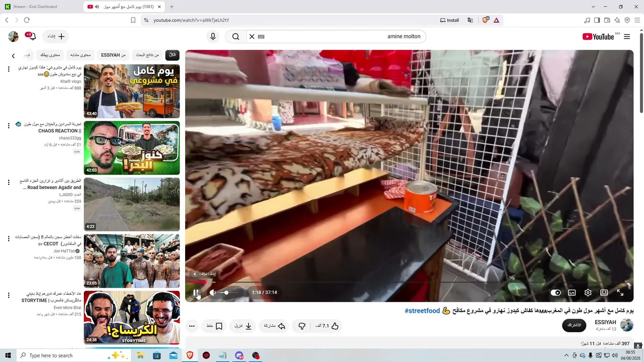Submit search with the magnifier icon
The height and width of the screenshot is (362, 644).
235,37
